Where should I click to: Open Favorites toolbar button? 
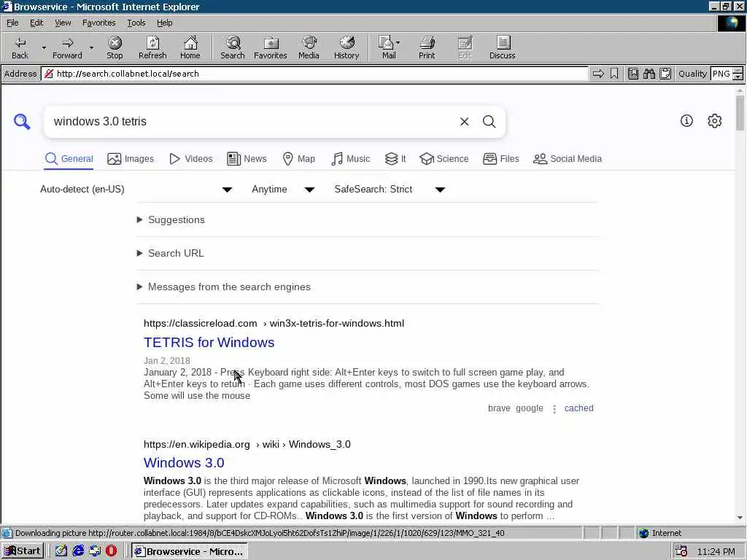click(271, 47)
